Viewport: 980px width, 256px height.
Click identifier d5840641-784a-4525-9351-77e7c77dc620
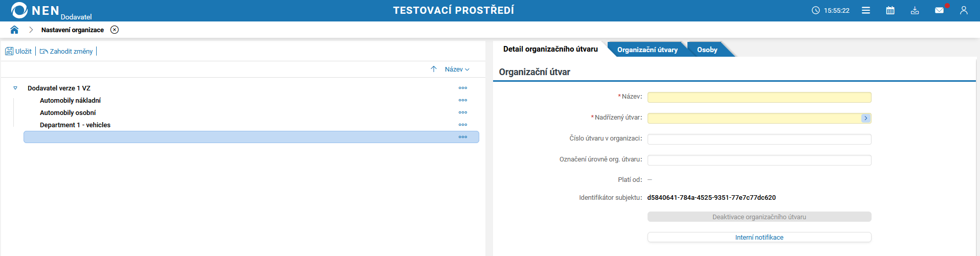coord(711,197)
